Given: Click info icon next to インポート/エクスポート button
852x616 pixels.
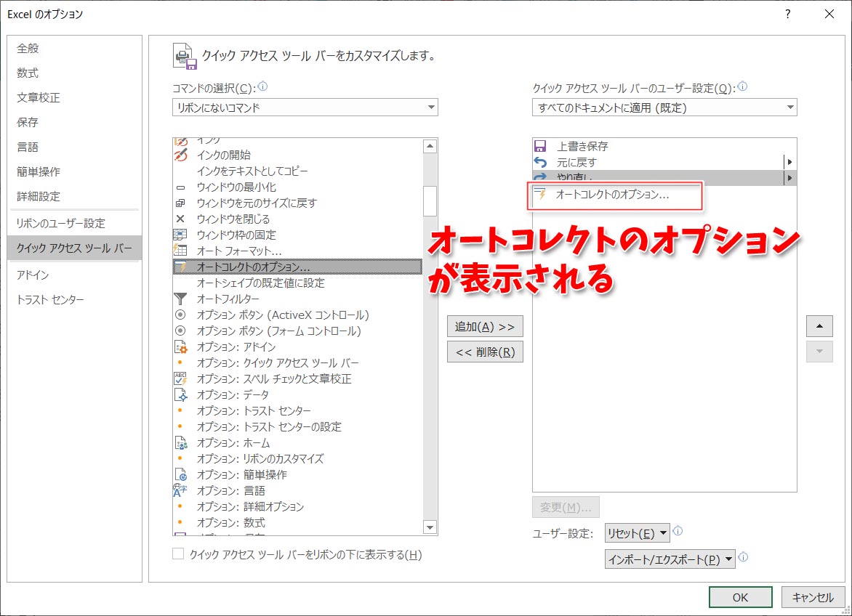Looking at the screenshot, I should pos(744,557).
